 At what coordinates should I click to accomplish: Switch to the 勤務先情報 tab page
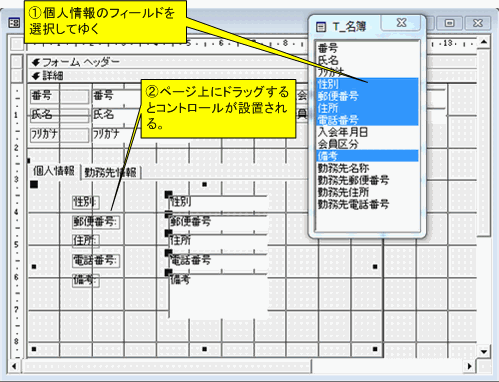click(111, 172)
